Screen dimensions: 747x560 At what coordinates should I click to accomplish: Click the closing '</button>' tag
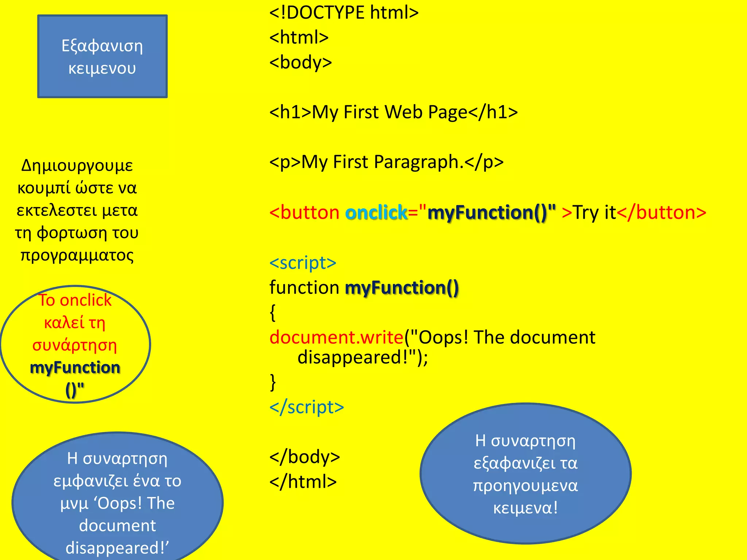coord(661,213)
